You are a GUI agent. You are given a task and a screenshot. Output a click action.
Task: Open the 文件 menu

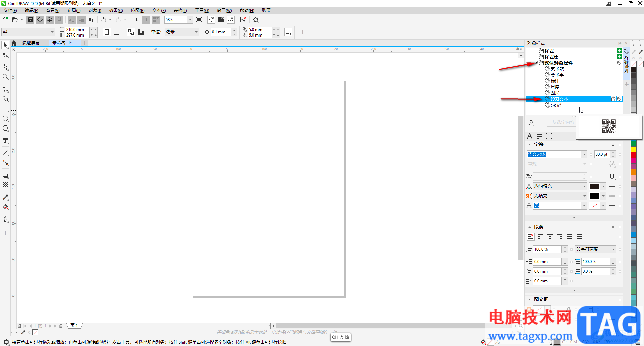coord(10,11)
